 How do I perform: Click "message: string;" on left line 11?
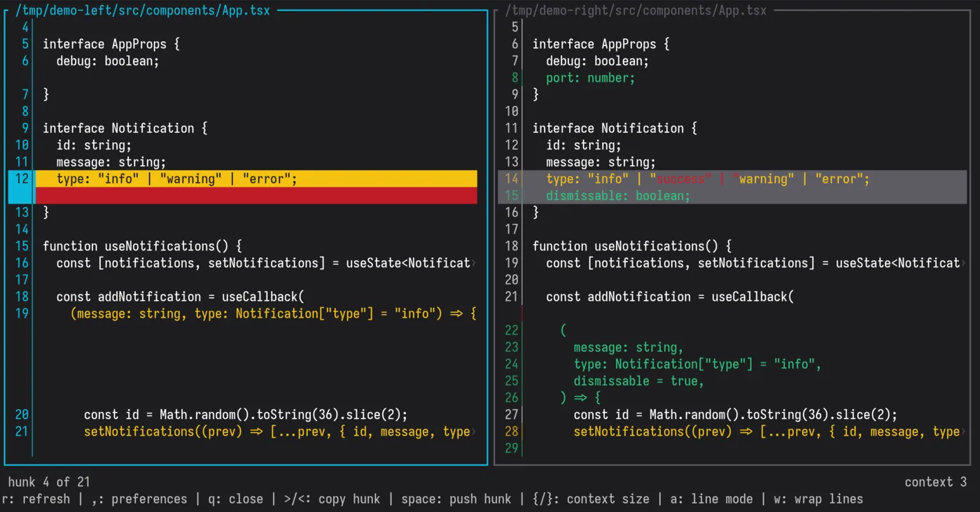tap(111, 162)
